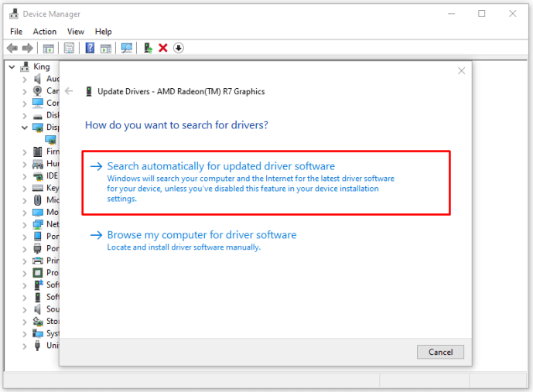Screen dimensions: 533x392
Task: Click Show/Hide Action Pane toolbar icon
Action: (106, 49)
